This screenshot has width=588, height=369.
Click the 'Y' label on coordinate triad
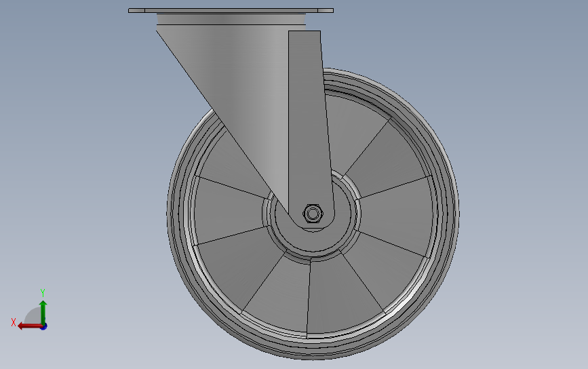click(x=43, y=292)
